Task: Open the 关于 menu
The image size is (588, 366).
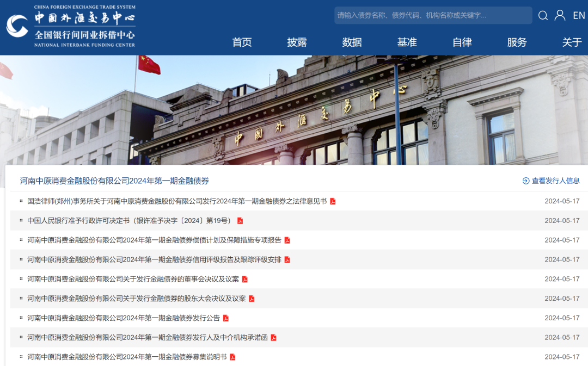Action: click(572, 42)
